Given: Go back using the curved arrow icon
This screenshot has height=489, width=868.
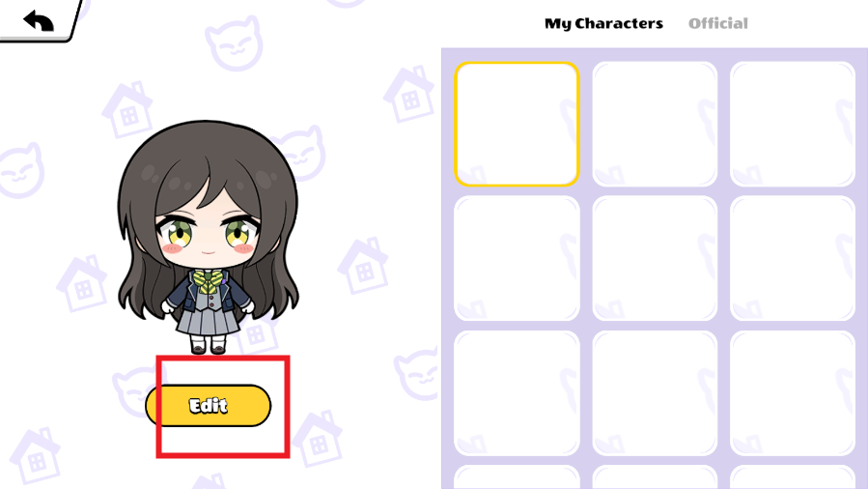Looking at the screenshot, I should (x=39, y=21).
